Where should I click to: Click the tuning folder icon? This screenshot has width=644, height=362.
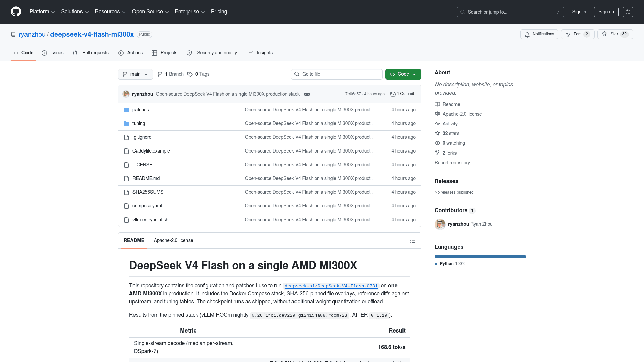(x=126, y=124)
